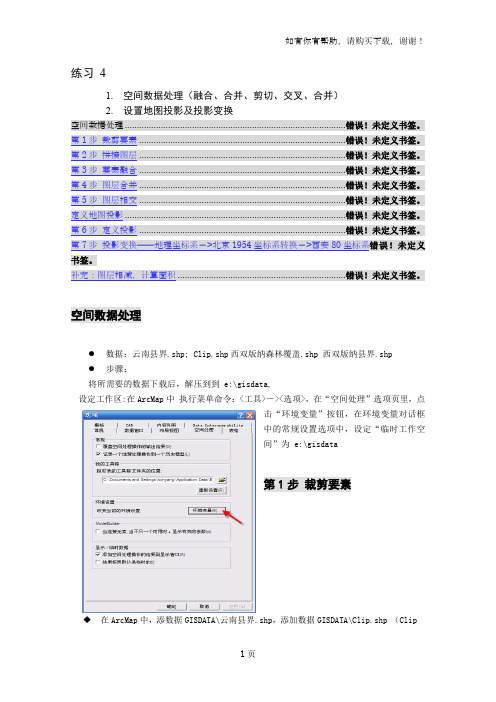Toggle the checkbox in the ModelBuilder group
Viewport: 496px width, 702px height.
click(x=98, y=531)
